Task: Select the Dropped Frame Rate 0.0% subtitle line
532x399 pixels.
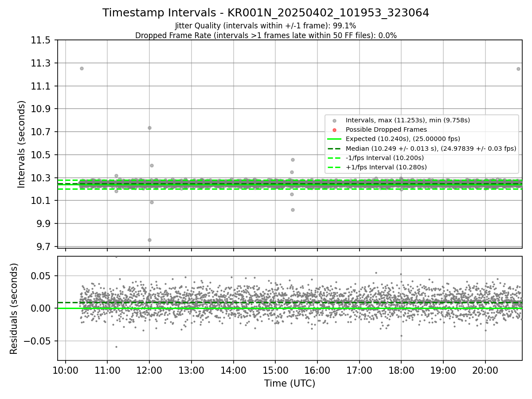Action: coord(266,35)
